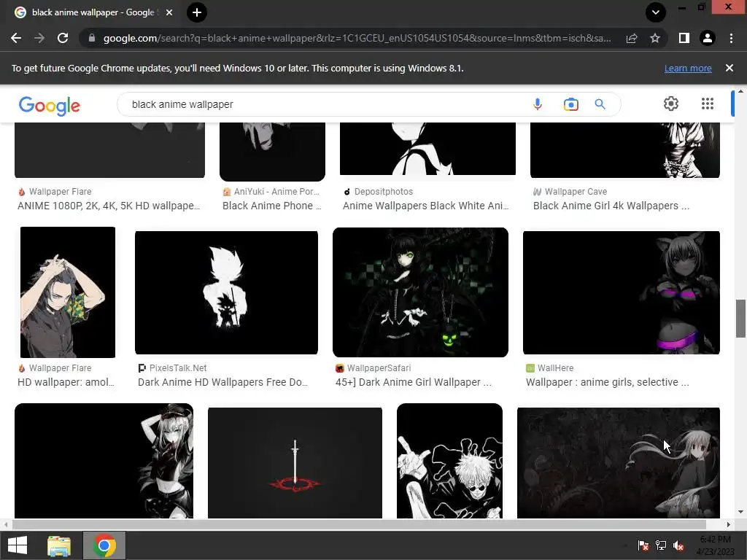Click the taskbar clock and date
Screen dimensions: 747x560
pyautogui.click(x=716, y=545)
